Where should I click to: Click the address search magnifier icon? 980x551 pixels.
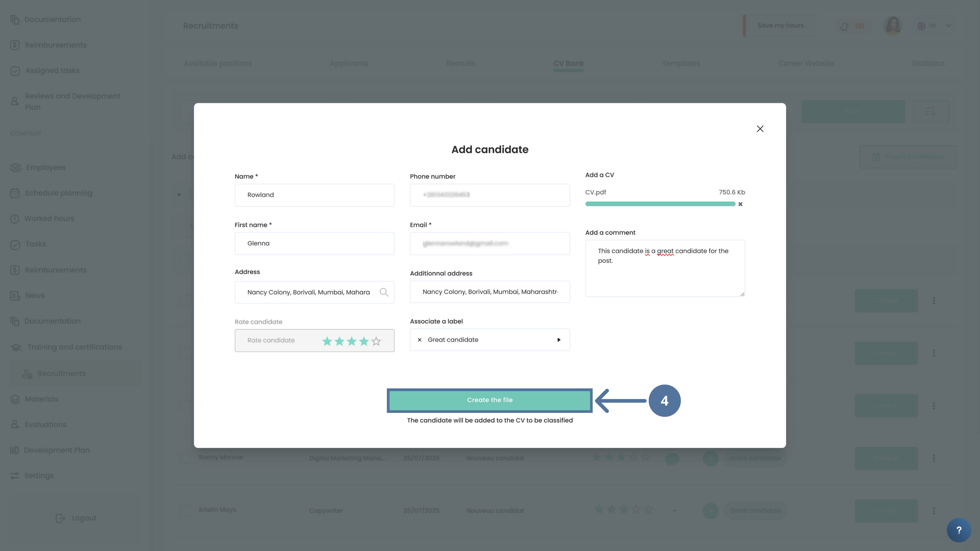[384, 292]
